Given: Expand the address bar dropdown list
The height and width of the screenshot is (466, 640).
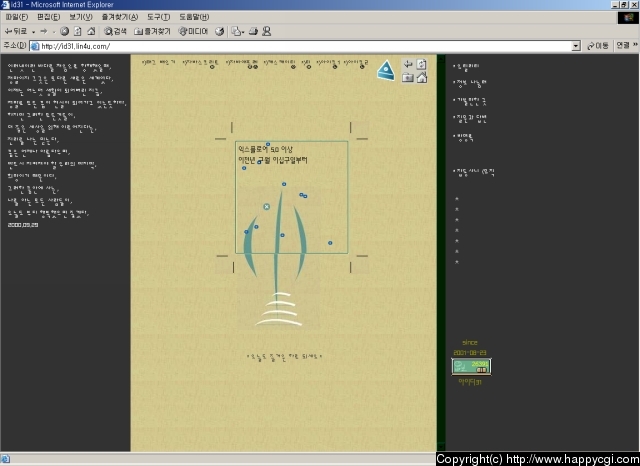Looking at the screenshot, I should coord(576,46).
